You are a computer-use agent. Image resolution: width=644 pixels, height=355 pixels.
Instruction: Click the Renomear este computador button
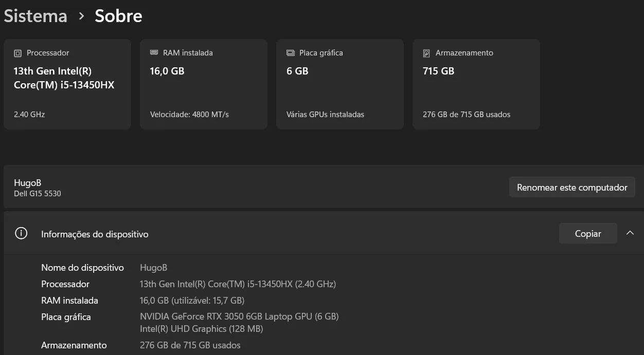(x=572, y=188)
